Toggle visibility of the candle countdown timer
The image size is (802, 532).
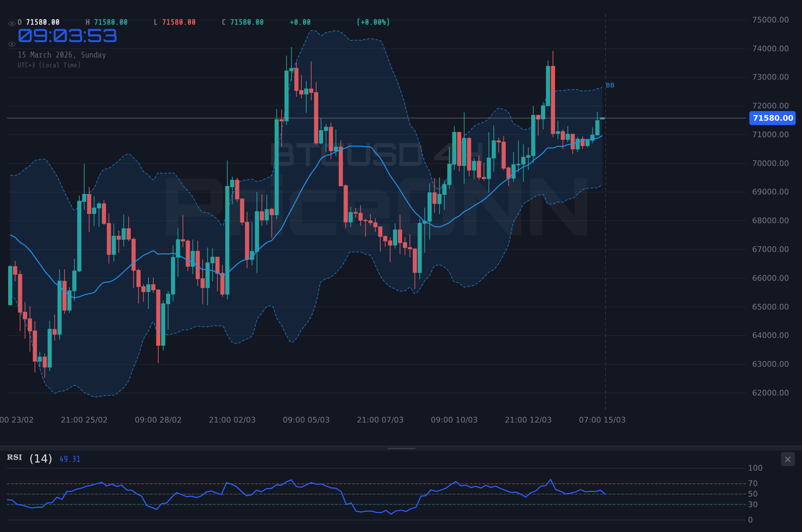click(12, 44)
